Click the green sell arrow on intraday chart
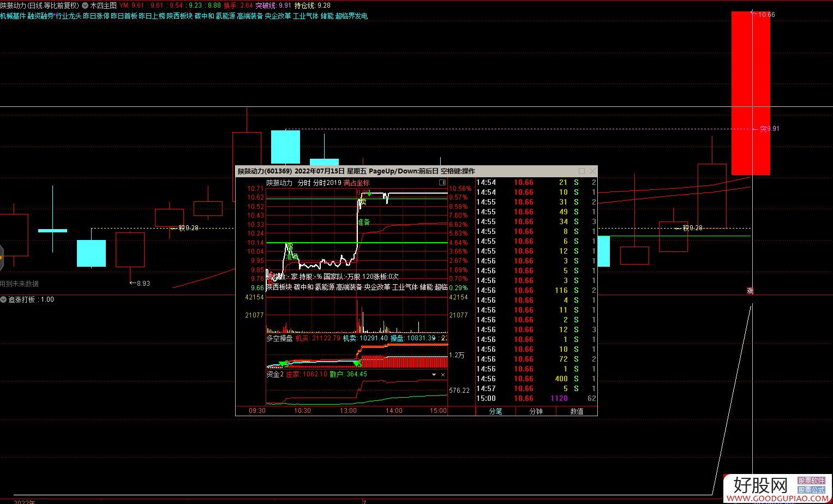The width and height of the screenshot is (833, 504). [x=369, y=194]
